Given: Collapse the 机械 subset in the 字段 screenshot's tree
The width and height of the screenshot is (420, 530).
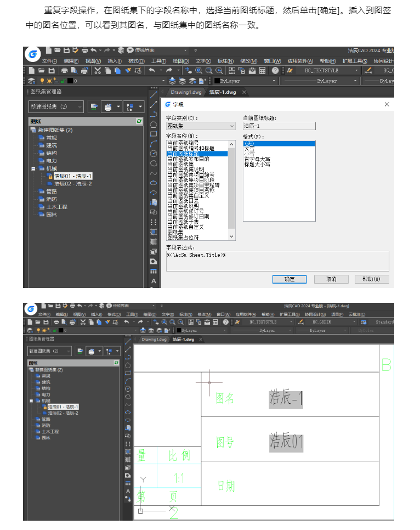Looking at the screenshot, I should (x=33, y=168).
